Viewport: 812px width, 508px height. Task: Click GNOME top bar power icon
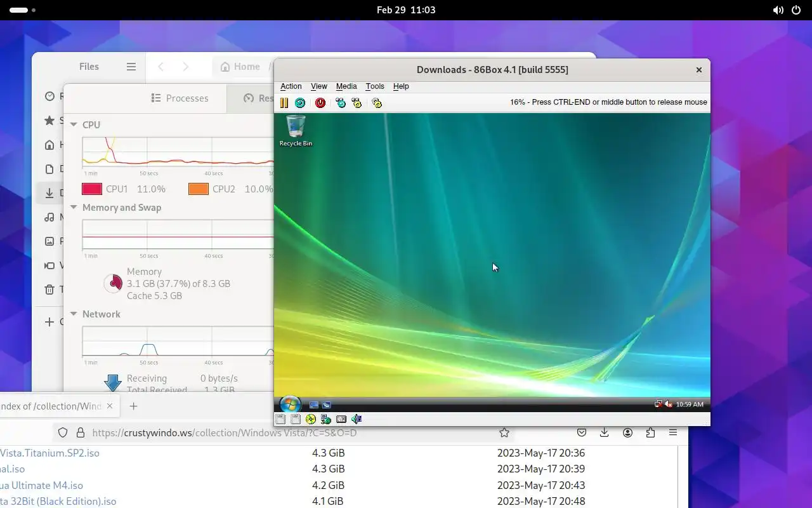[796, 10]
